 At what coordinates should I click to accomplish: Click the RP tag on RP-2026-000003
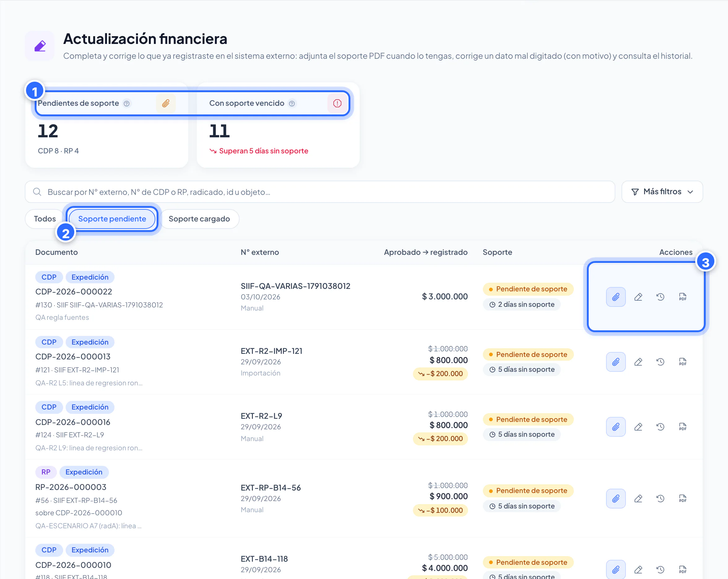point(46,472)
